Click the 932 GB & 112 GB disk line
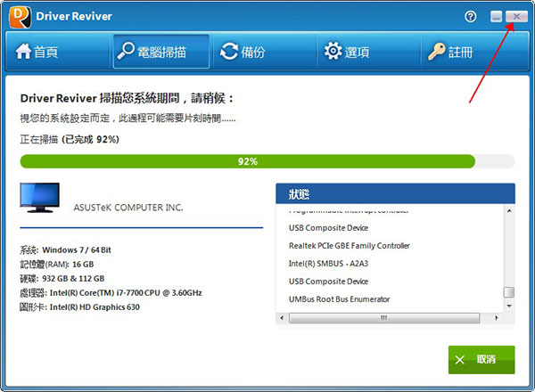The width and height of the screenshot is (535, 392). tap(62, 279)
